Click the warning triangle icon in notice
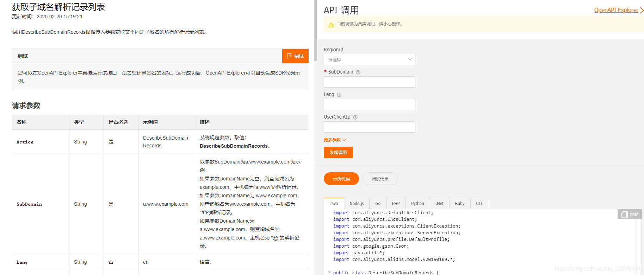Screen dimensions: 644x275 pyautogui.click(x=331, y=25)
